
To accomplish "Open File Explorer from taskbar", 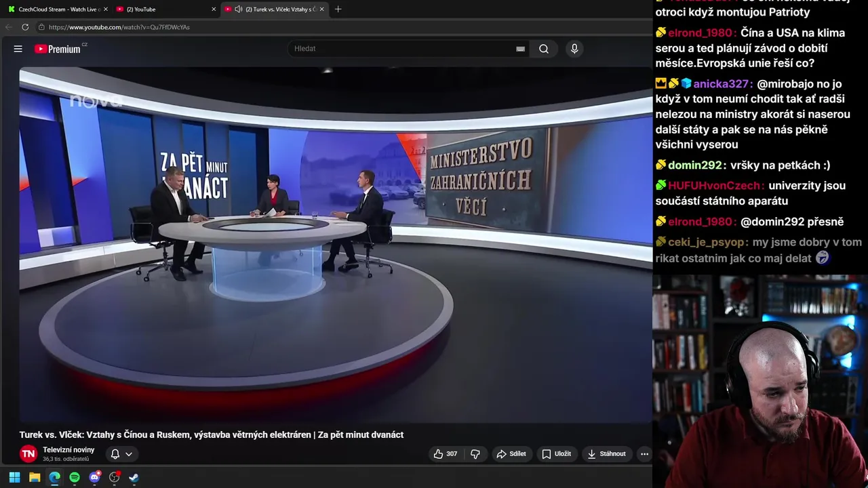I will coord(35,477).
